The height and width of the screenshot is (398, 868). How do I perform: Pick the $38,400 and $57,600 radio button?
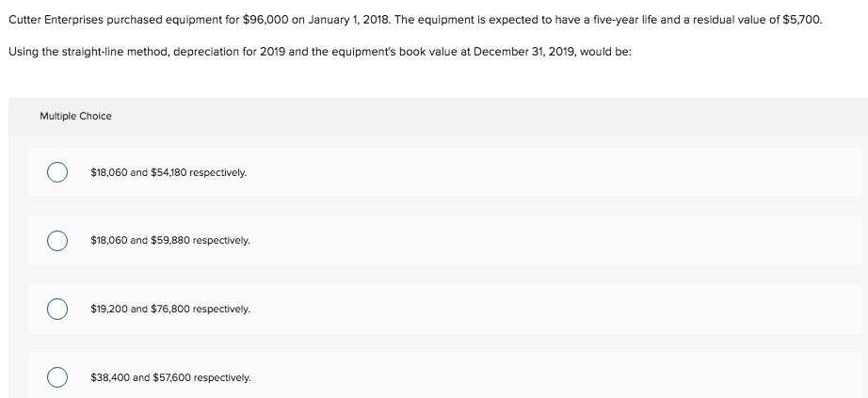pos(57,377)
